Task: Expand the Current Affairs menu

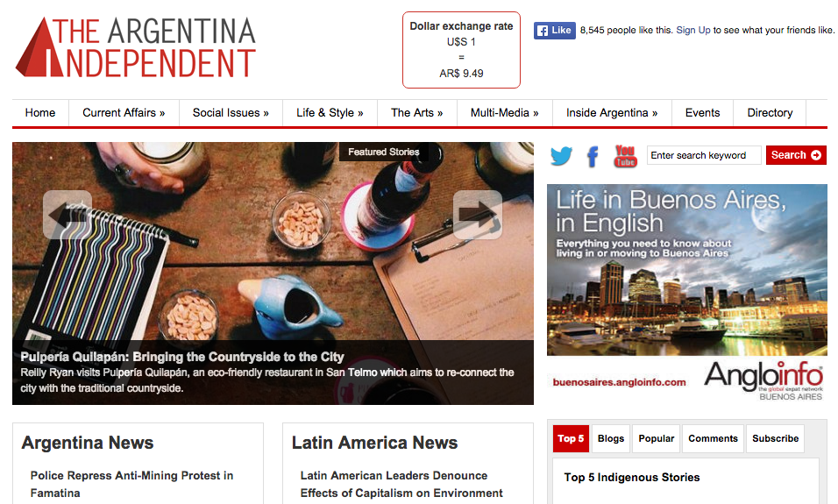Action: 124,113
